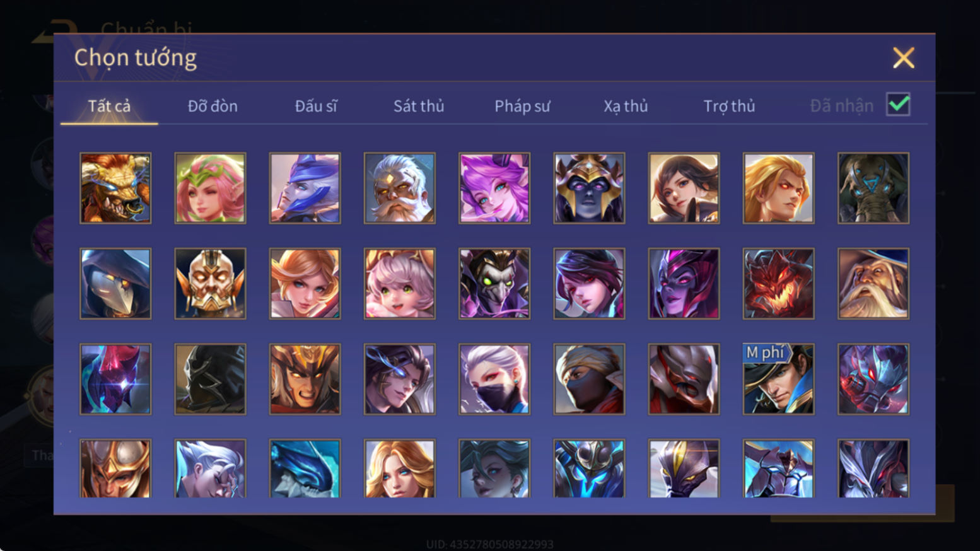Pick the white-bearded old warrior hero portrait
Image resolution: width=980 pixels, height=551 pixels.
[x=399, y=188]
